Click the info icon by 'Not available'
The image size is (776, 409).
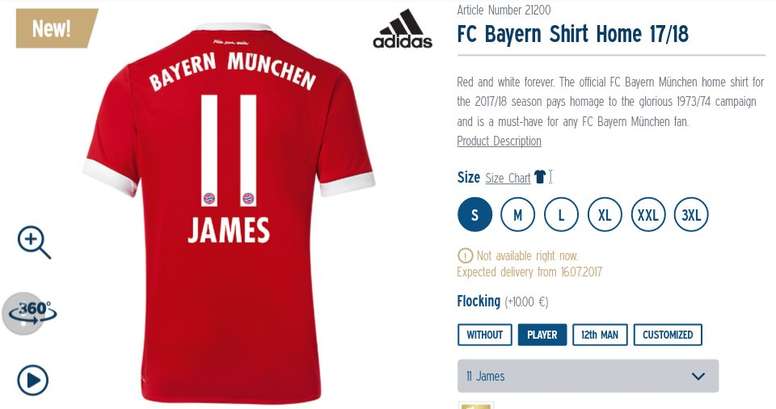pos(465,256)
